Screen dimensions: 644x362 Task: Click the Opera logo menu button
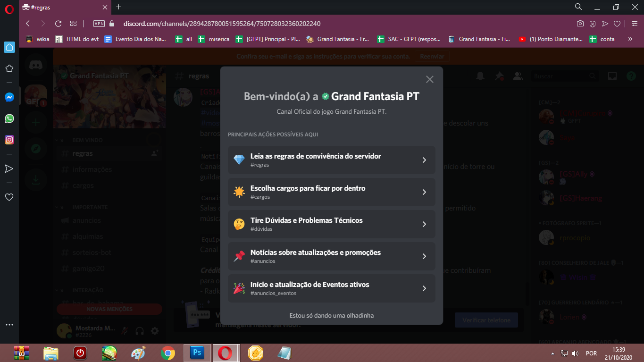9,9
